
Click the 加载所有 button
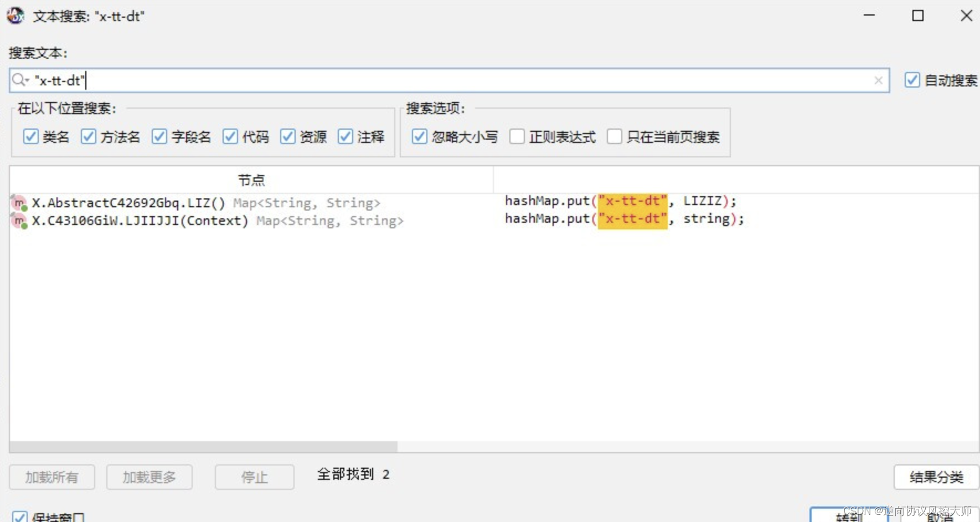pyautogui.click(x=51, y=477)
